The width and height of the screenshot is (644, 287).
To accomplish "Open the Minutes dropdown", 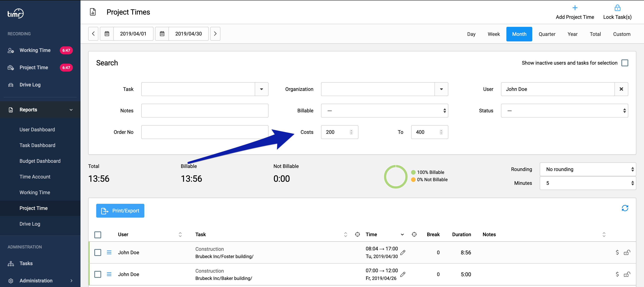I will 588,183.
